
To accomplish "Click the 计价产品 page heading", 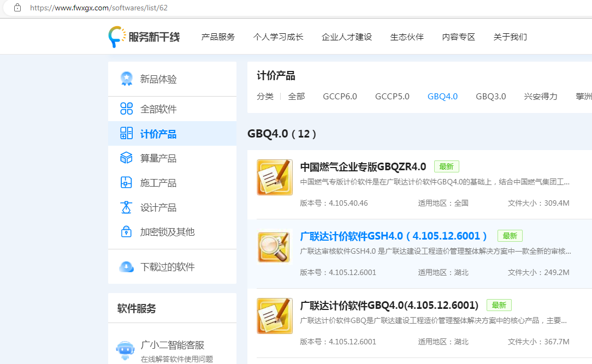I will 276,75.
